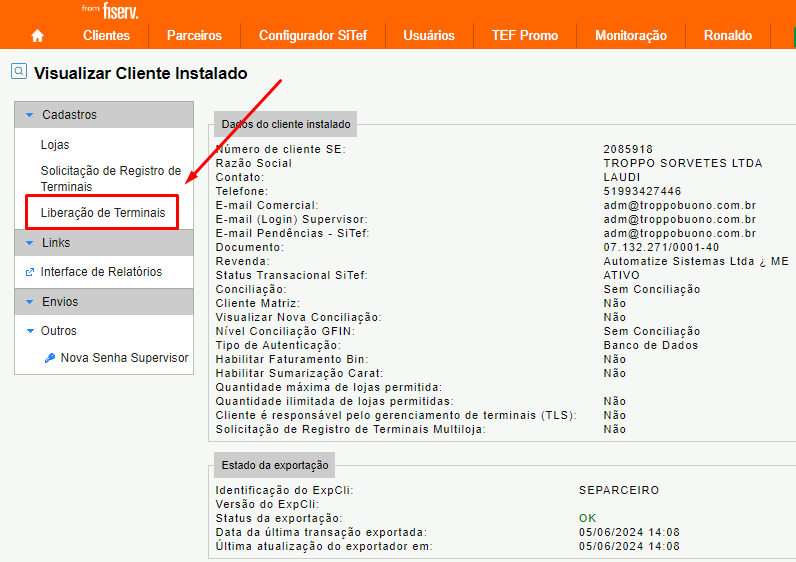Click the E-mail Pendências - SiTef address value

click(680, 234)
